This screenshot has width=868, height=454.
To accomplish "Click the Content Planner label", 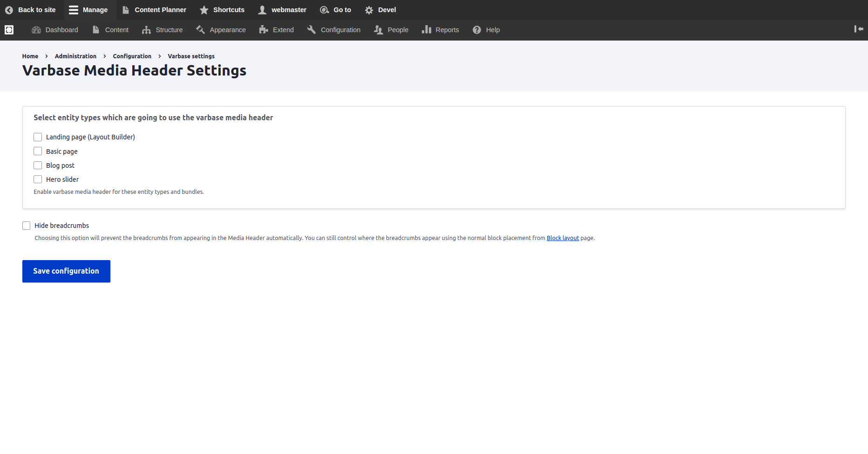I will point(160,10).
